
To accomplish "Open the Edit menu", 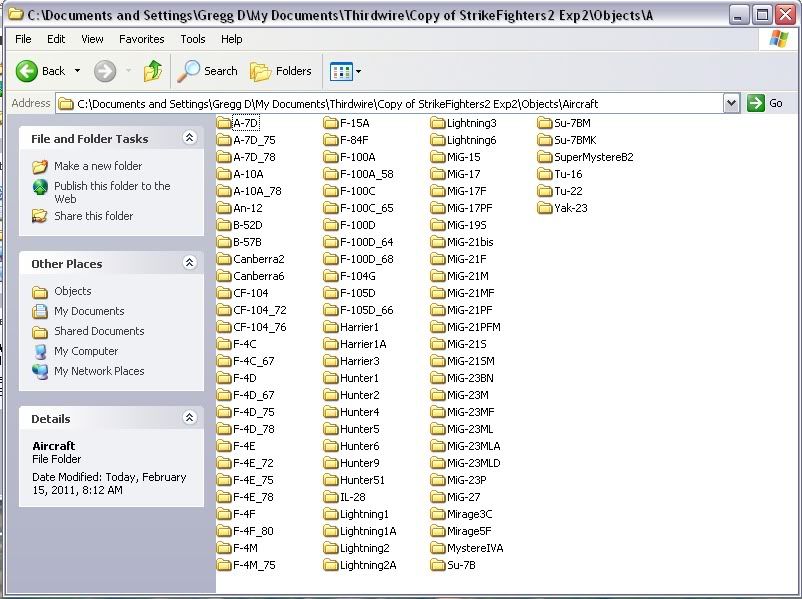I will pyautogui.click(x=56, y=39).
